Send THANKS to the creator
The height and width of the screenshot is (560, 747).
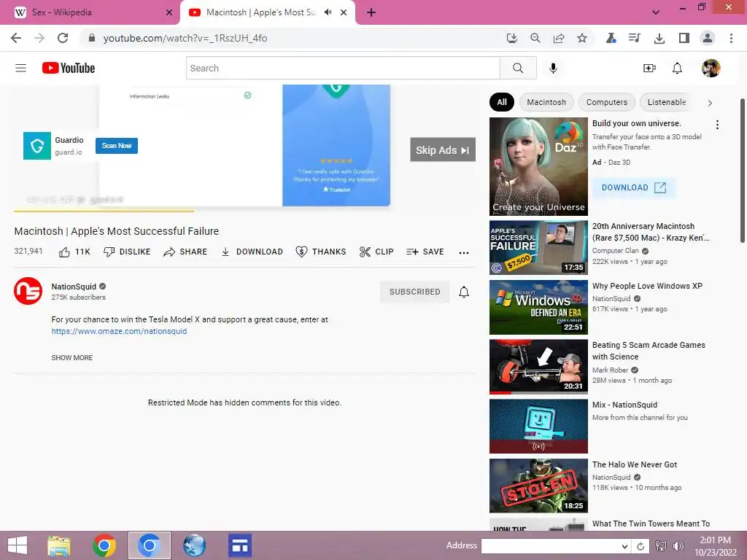321,252
